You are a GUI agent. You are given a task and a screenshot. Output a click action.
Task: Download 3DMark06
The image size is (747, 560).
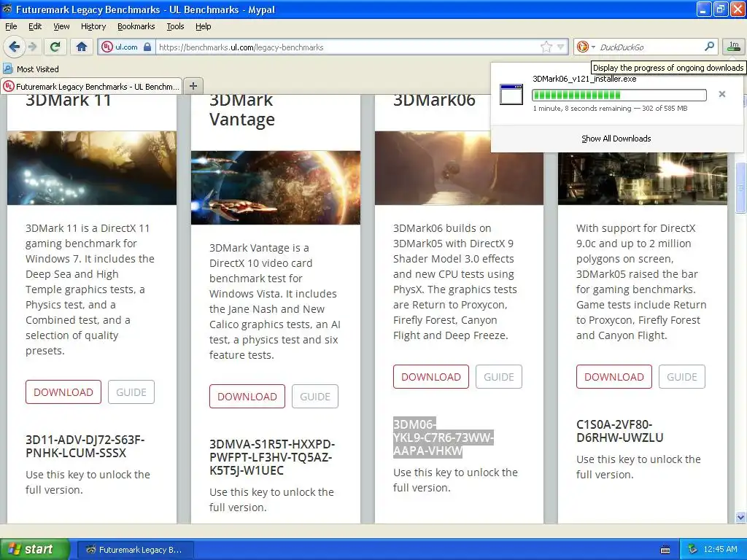click(x=431, y=377)
